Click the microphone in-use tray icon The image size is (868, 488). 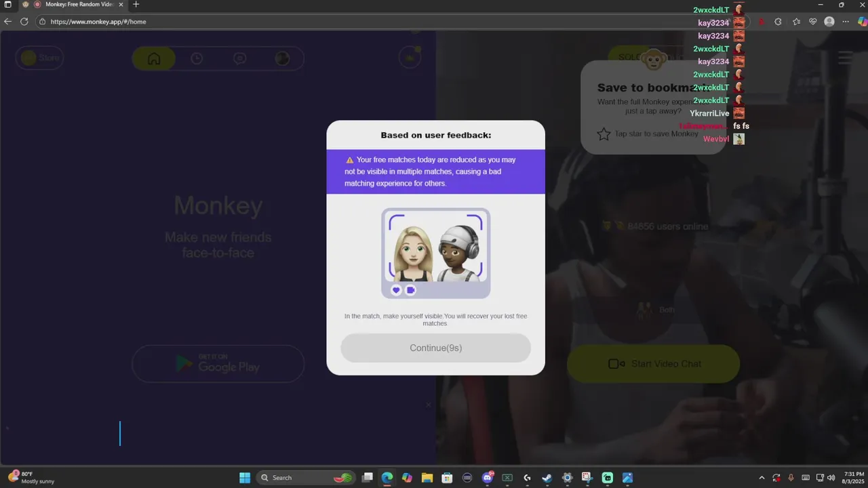(x=791, y=478)
